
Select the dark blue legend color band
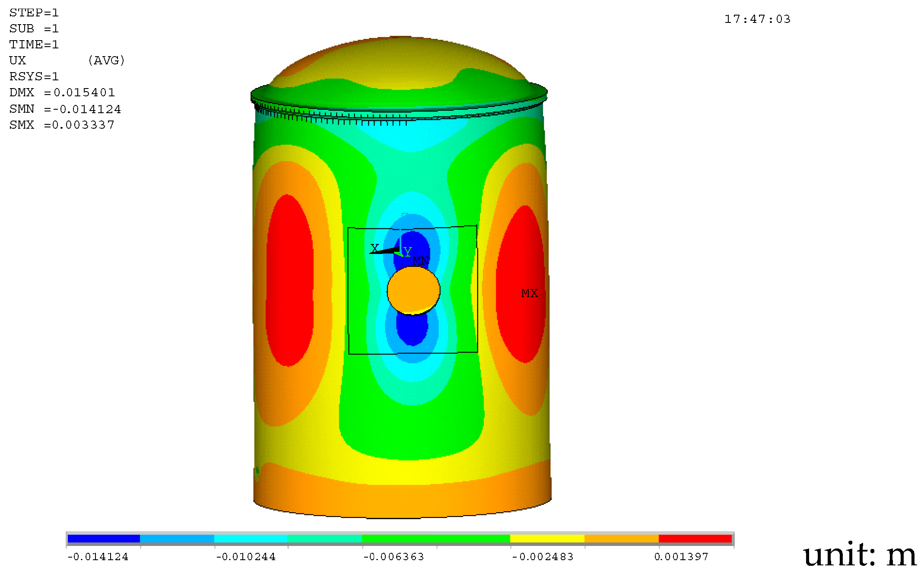point(104,539)
